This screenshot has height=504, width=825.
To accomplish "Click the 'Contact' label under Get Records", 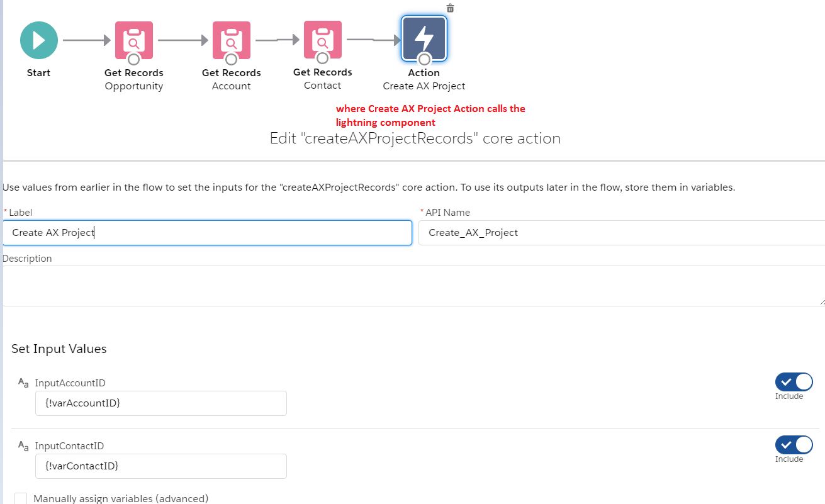I will [x=323, y=86].
